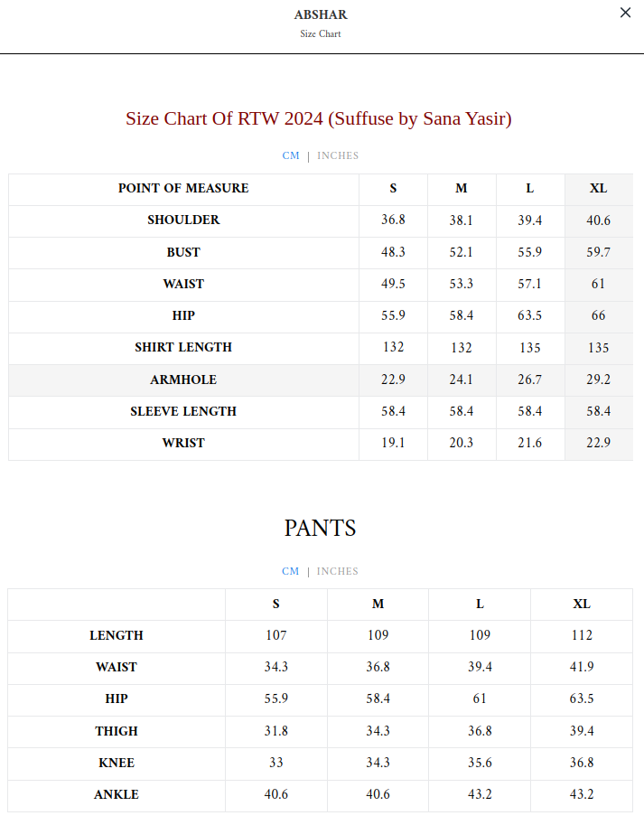Click the S column header in the Pants table
This screenshot has height=825, width=644.
pyautogui.click(x=276, y=604)
